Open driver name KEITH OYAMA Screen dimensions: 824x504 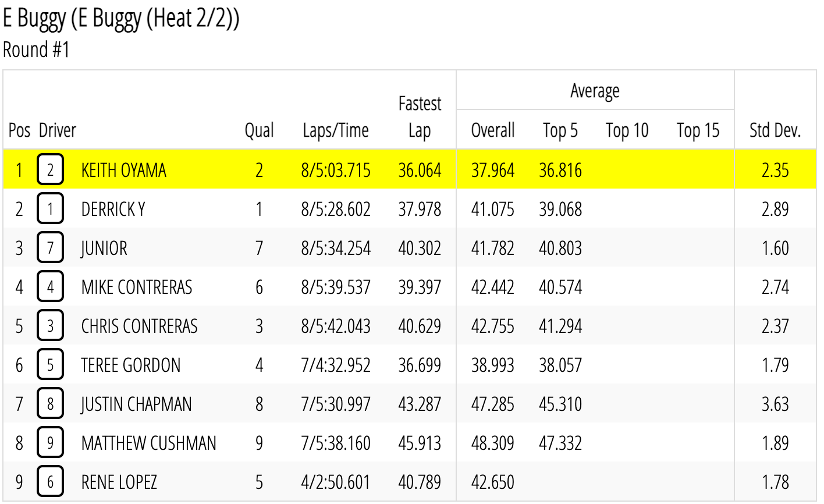[124, 170]
